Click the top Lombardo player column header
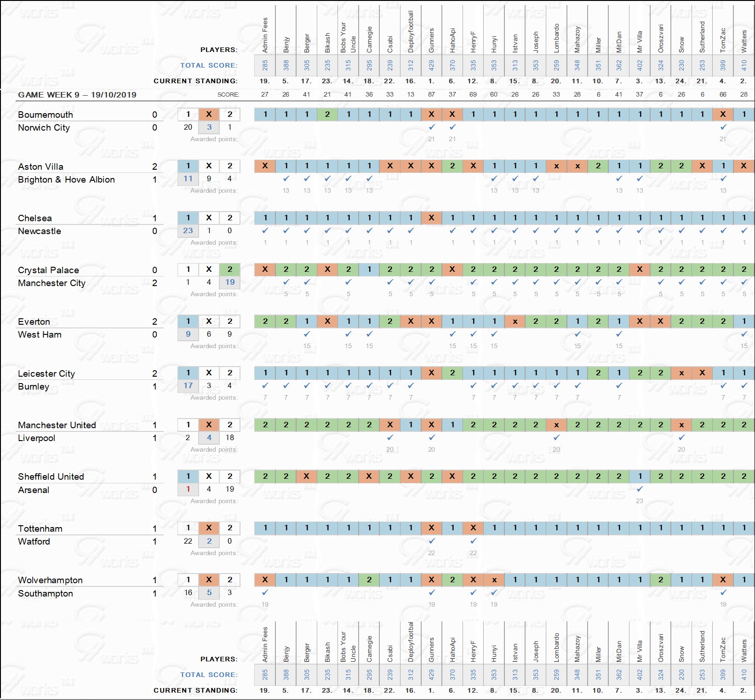 (x=556, y=39)
